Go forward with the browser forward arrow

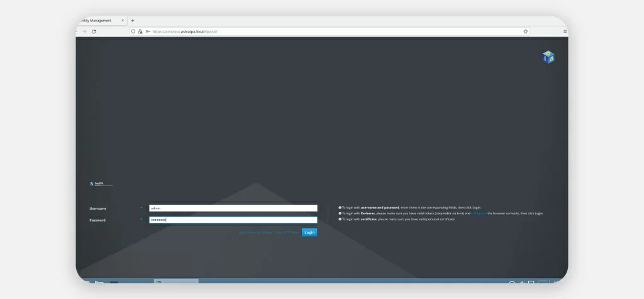point(84,31)
